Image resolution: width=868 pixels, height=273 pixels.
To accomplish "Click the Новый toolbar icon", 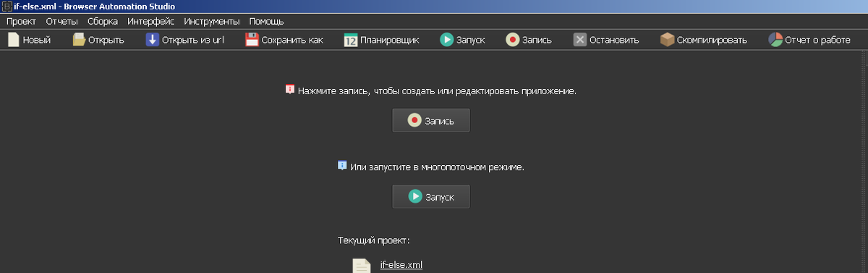I will (13, 40).
